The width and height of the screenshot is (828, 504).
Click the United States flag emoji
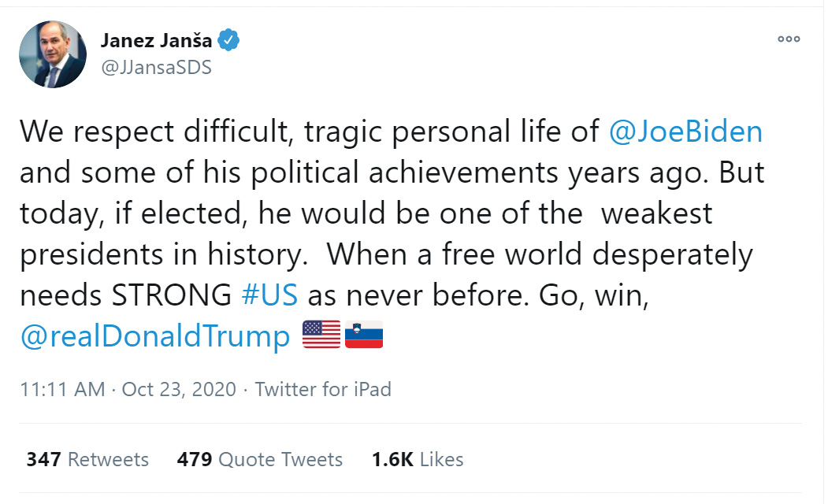point(321,335)
